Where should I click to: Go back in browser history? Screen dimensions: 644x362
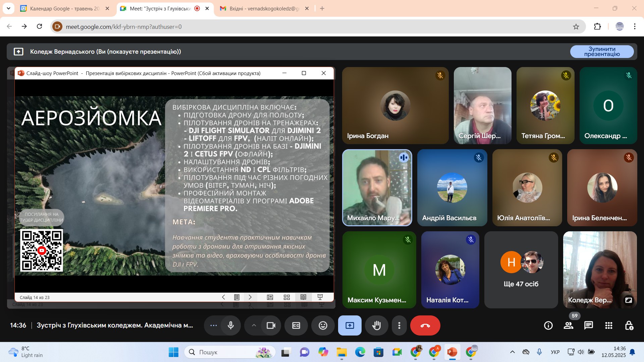click(x=9, y=26)
